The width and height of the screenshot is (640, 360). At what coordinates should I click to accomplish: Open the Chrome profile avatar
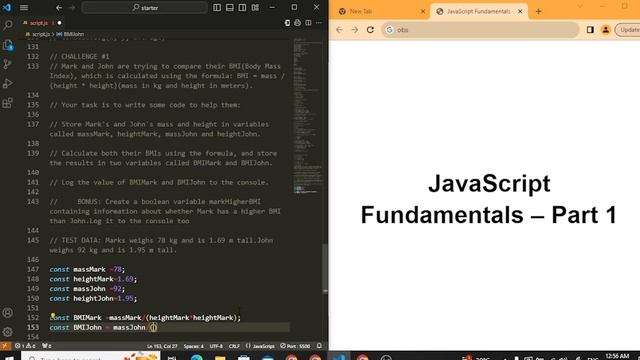click(606, 30)
